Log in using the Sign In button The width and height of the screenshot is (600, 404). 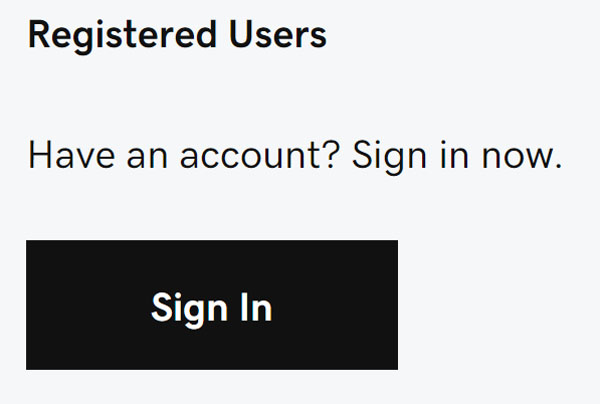coord(212,305)
